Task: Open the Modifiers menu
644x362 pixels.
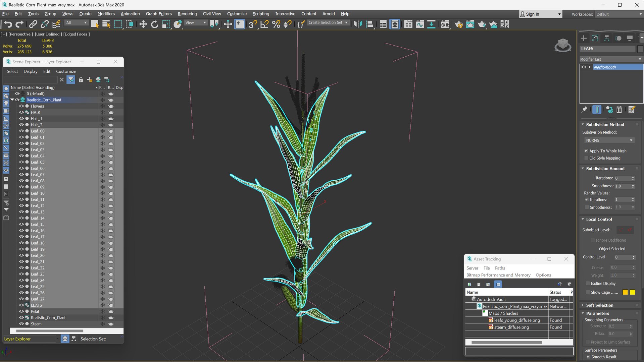Action: coord(106,14)
